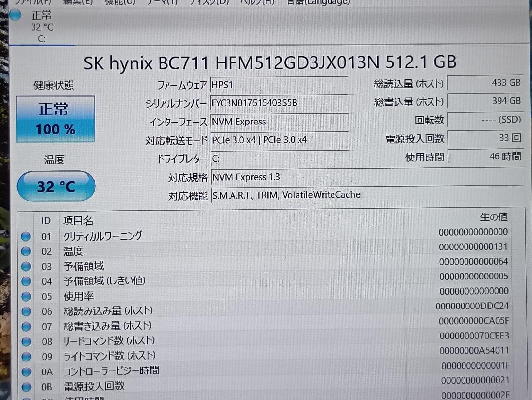Select the リードコマンド数 (ホスト) row name
The width and height of the screenshot is (532, 400).
pyautogui.click(x=109, y=341)
